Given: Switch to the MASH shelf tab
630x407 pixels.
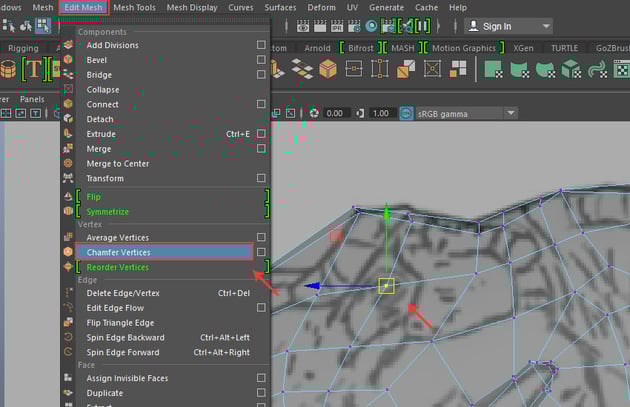Looking at the screenshot, I should [x=403, y=48].
